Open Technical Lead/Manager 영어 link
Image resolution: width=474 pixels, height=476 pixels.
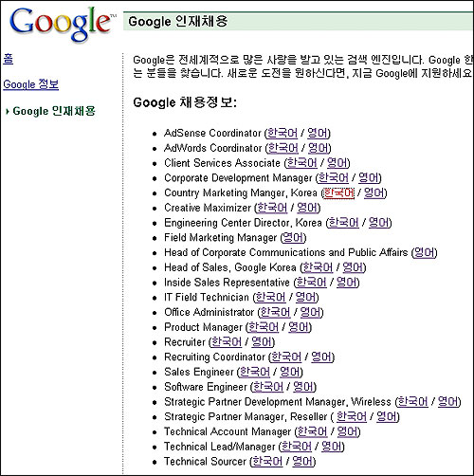point(332,447)
